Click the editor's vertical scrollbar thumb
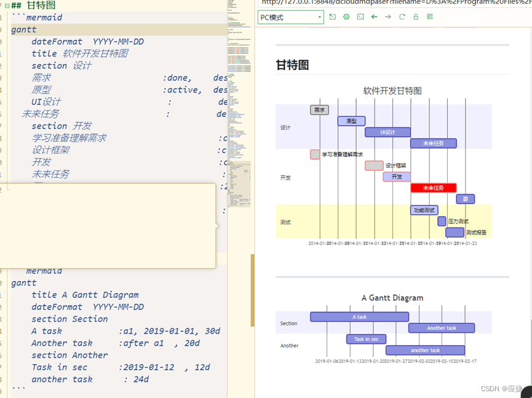The width and height of the screenshot is (532, 398). click(252, 290)
